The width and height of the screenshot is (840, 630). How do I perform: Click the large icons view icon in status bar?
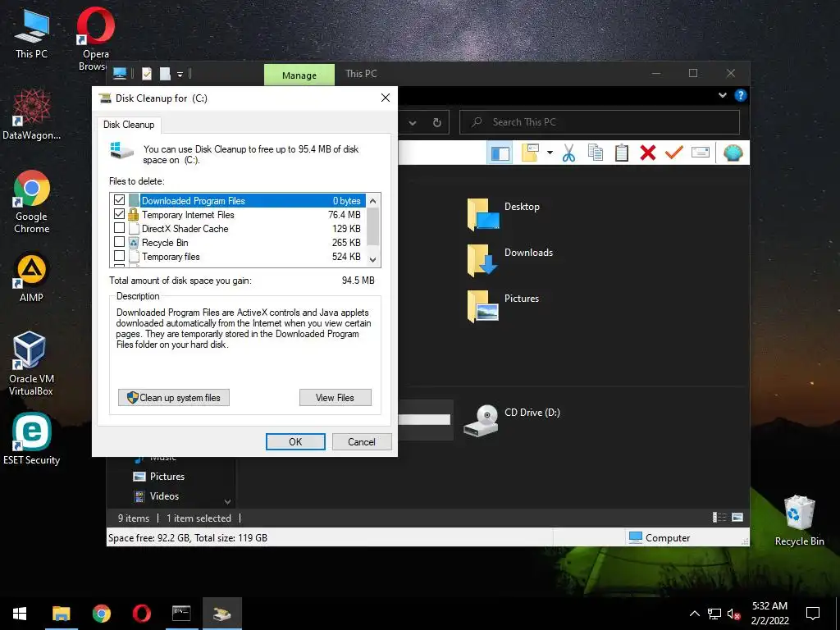(737, 518)
